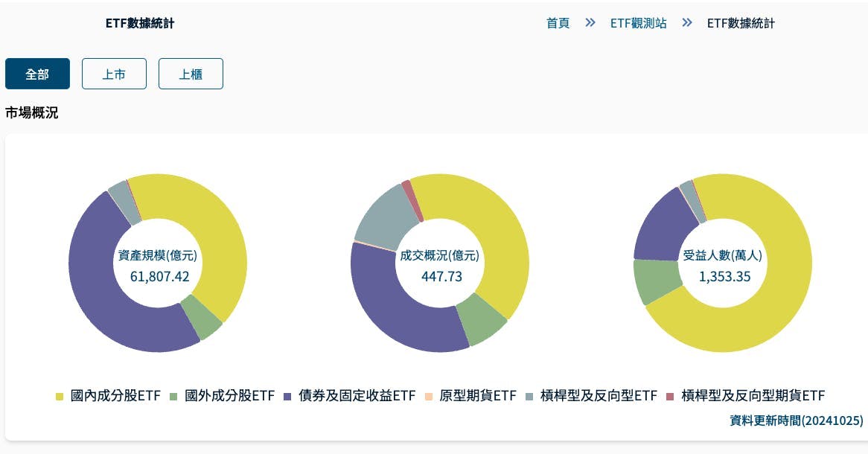Click the 槓桿型及反向型ETF color swatch
The image size is (868, 454).
(x=531, y=396)
